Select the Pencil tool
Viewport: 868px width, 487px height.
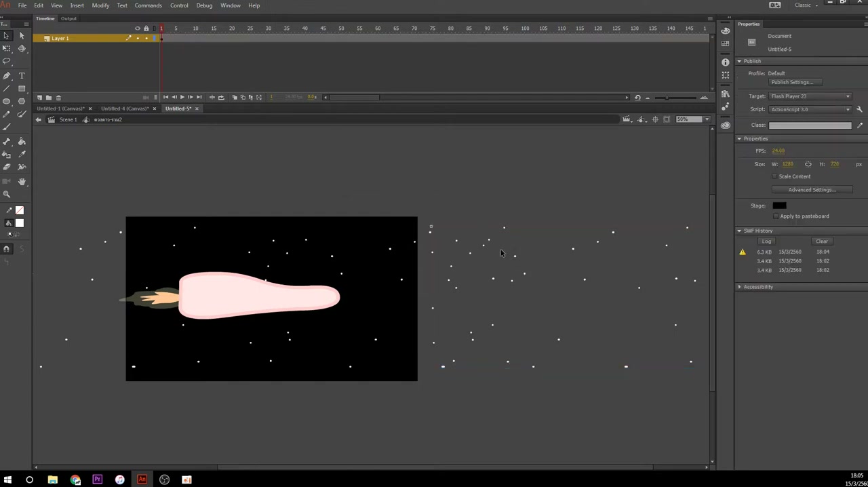pos(7,115)
